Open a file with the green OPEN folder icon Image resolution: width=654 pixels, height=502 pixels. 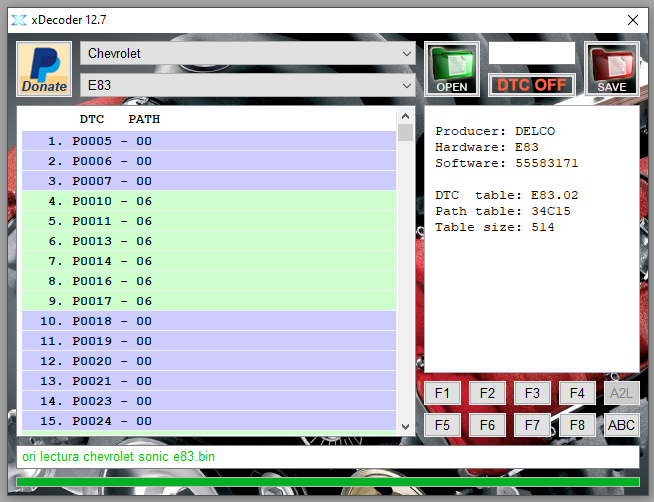[x=452, y=69]
